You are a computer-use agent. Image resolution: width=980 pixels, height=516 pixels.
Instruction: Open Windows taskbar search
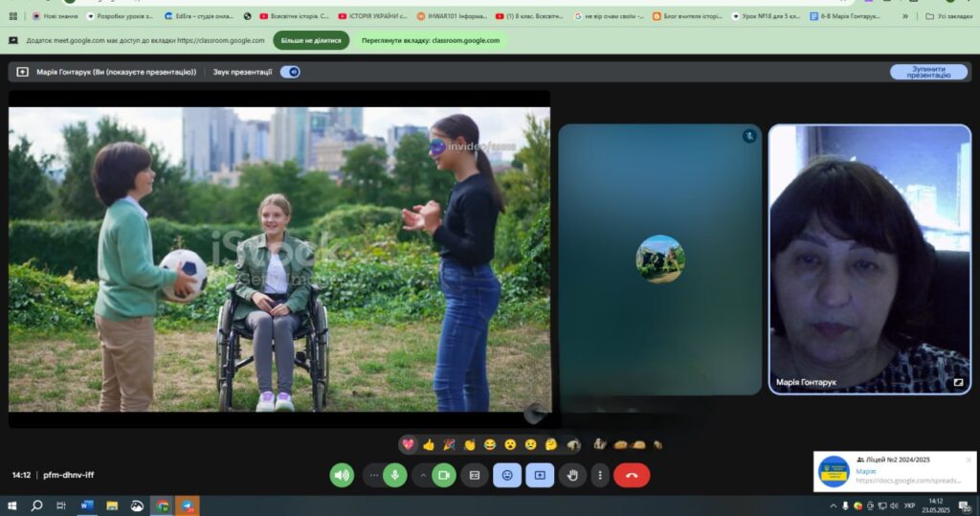coord(36,505)
